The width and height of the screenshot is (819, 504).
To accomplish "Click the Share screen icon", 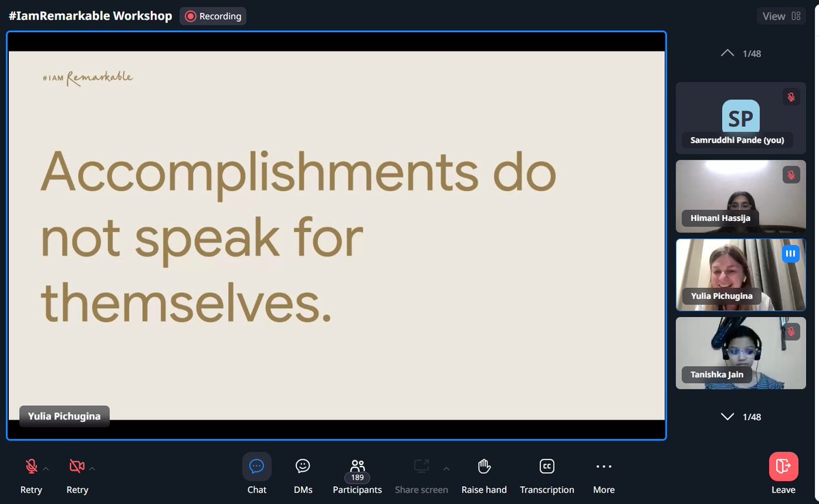I will (x=422, y=466).
